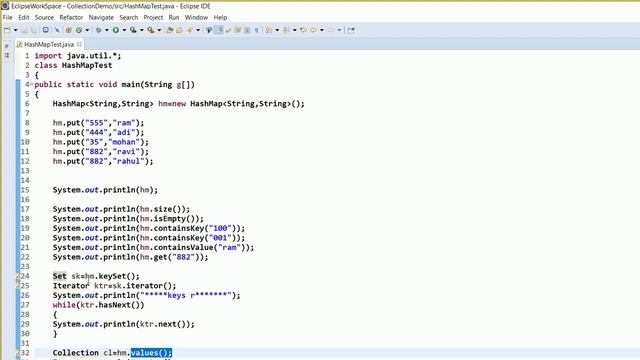Click the warning marker on line 25

[x=18, y=286]
